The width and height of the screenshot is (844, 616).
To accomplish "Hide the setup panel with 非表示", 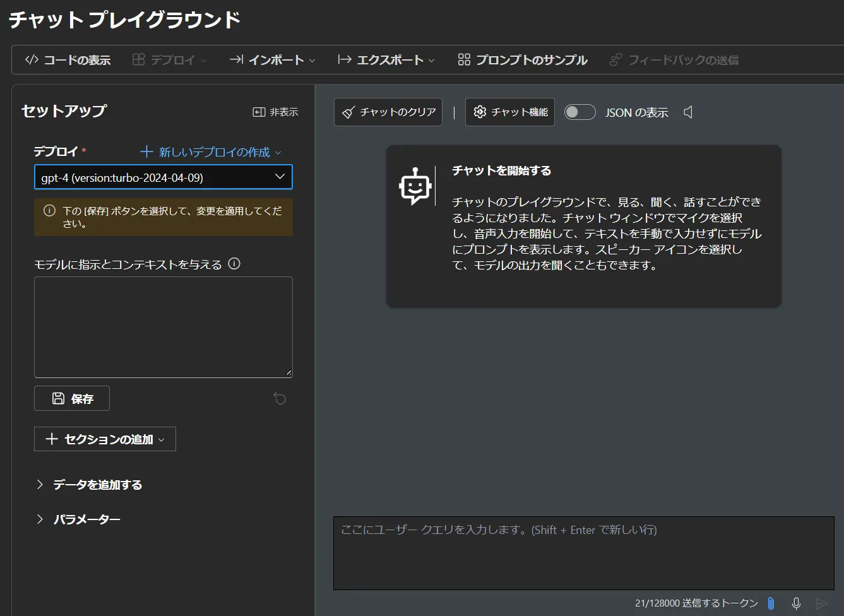I will pos(275,112).
